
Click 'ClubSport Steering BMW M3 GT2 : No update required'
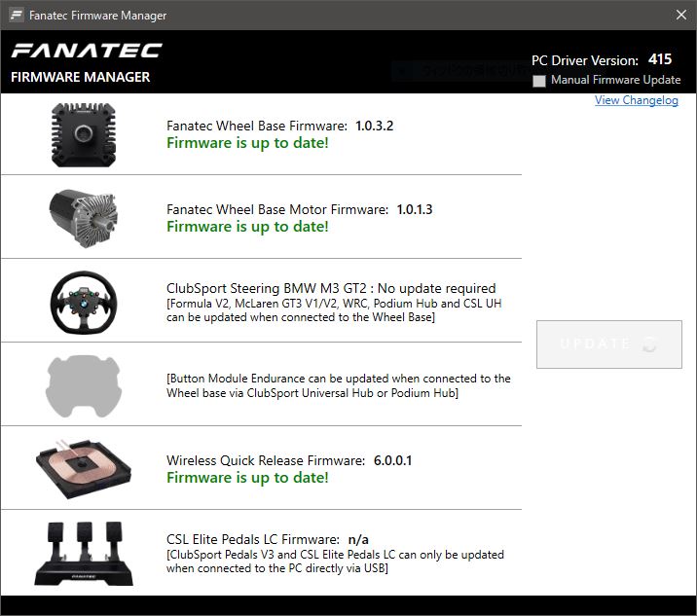[x=331, y=288]
